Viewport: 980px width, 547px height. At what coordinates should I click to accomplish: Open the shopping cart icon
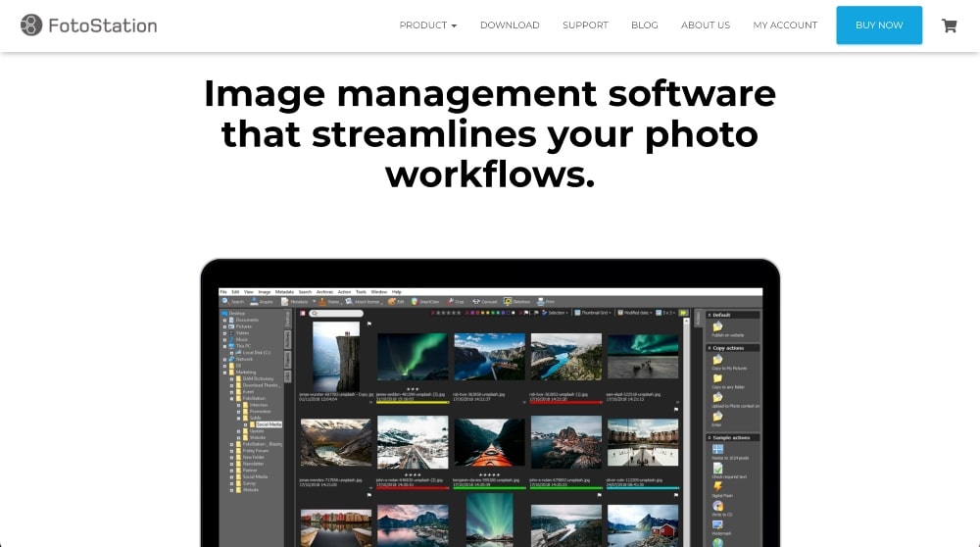tap(949, 25)
